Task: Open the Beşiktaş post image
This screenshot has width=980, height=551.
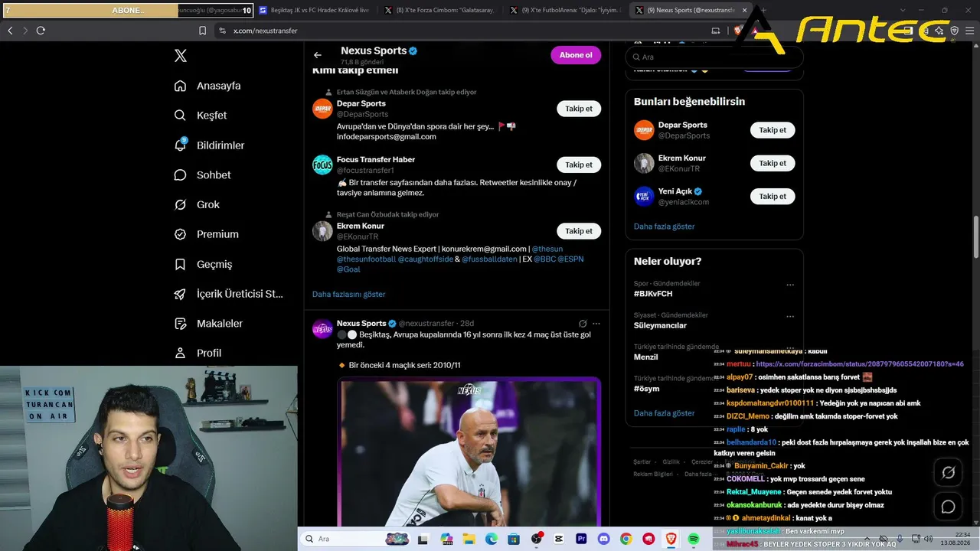Action: 469,453
